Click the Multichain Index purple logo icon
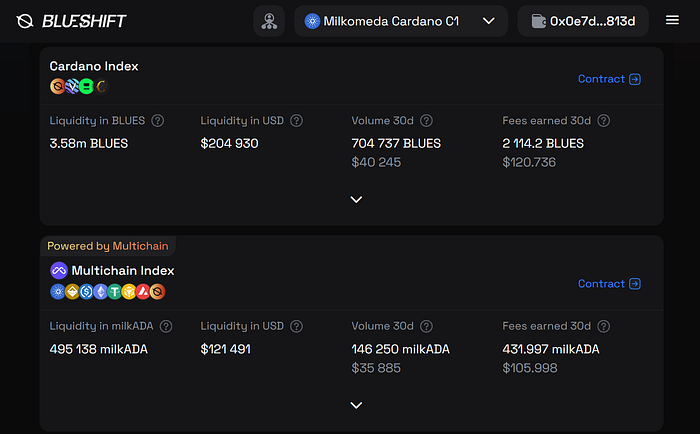The image size is (700, 434). click(x=59, y=270)
